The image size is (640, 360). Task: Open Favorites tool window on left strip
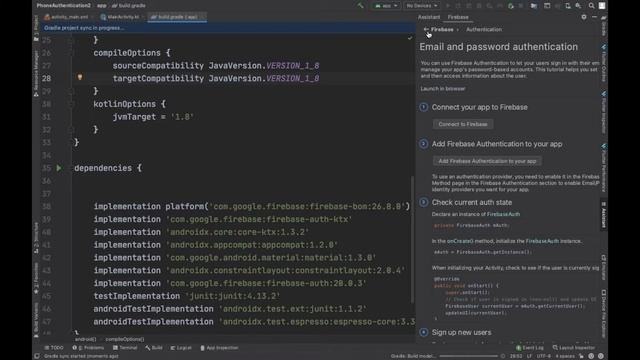pos(36,278)
